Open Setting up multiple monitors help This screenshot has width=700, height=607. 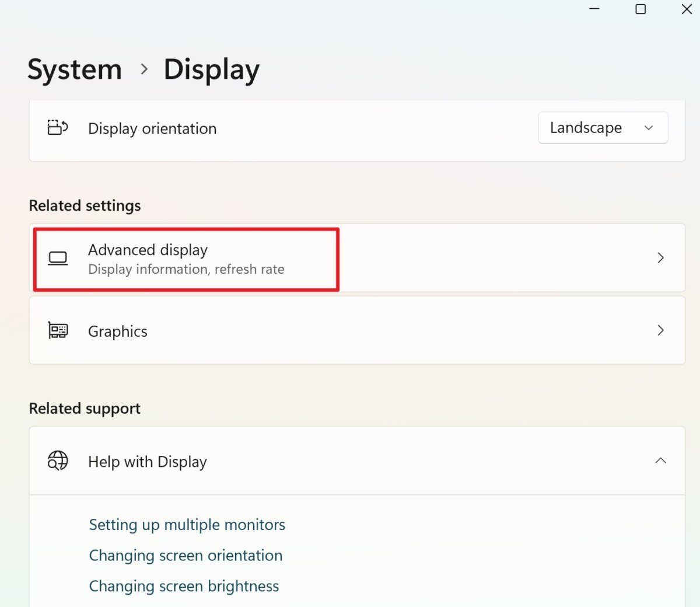187,524
